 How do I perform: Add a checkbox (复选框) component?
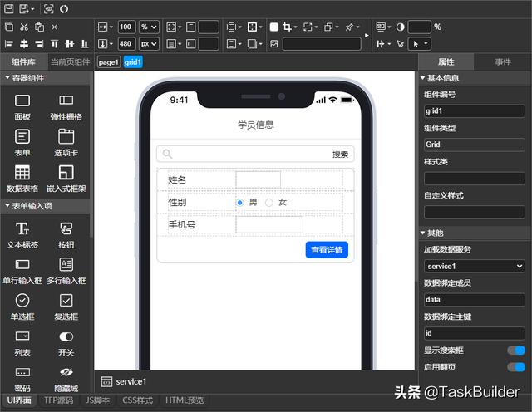click(66, 307)
